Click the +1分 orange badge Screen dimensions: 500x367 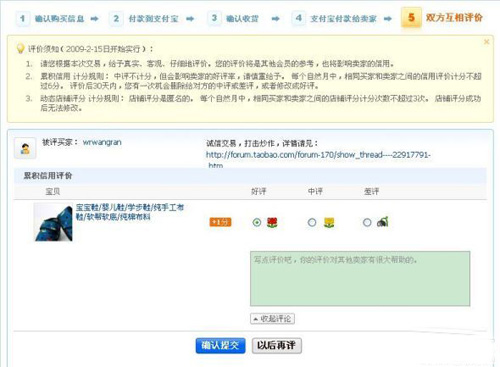(x=220, y=222)
